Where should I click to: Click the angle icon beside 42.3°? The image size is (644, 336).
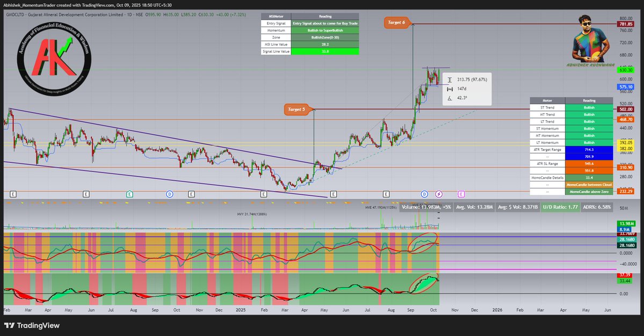[x=450, y=98]
